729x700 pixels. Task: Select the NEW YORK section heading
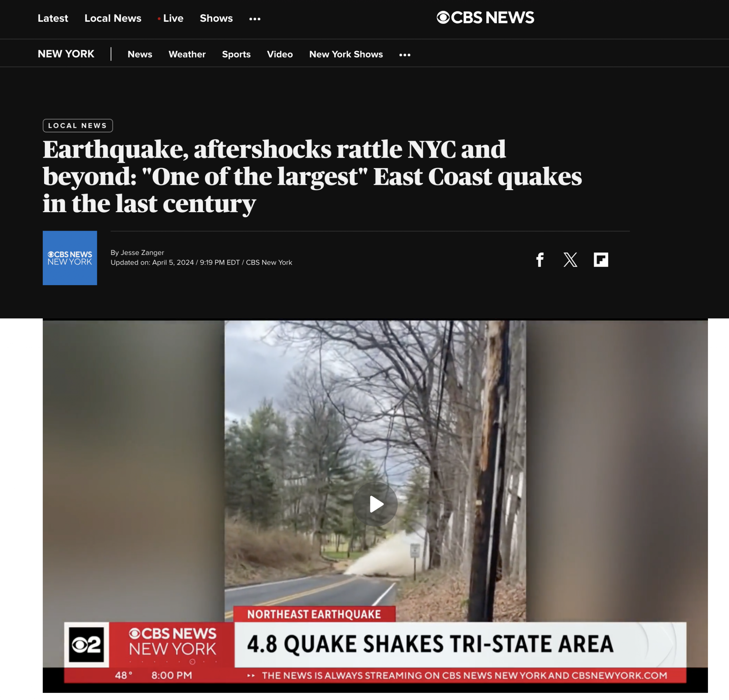coord(66,54)
